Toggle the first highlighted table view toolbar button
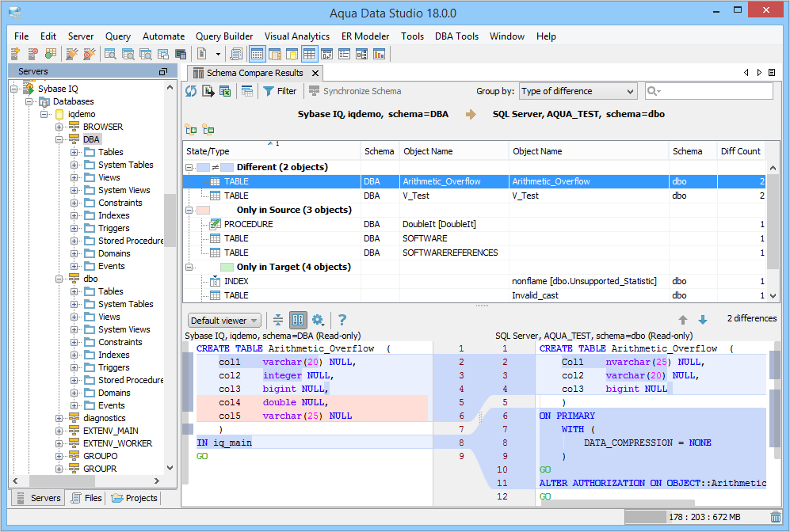The width and height of the screenshot is (790, 532). point(257,54)
